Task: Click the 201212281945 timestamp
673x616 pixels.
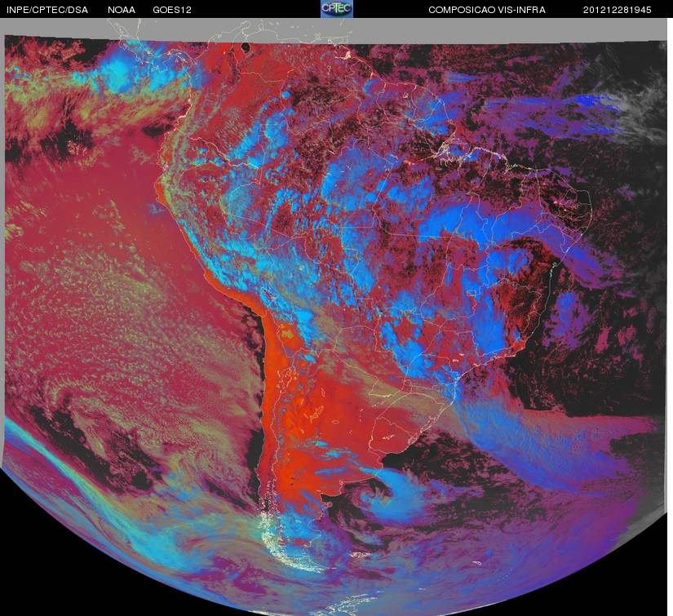Action: (618, 10)
